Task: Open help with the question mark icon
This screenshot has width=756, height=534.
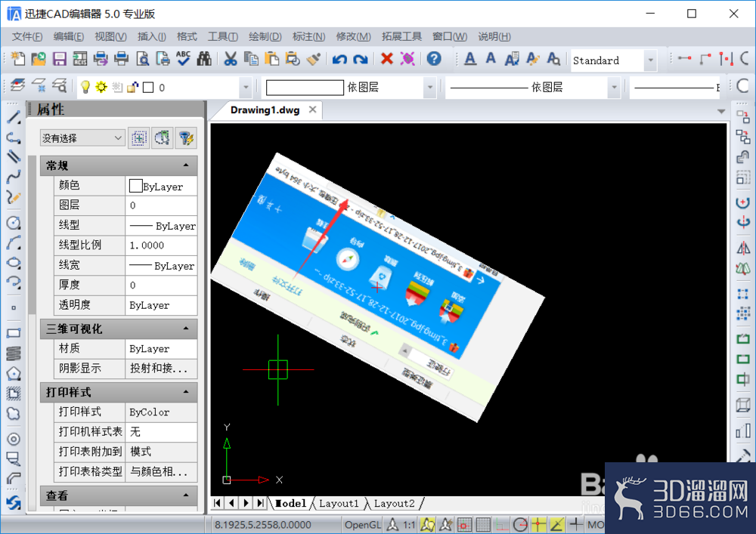Action: click(x=434, y=59)
